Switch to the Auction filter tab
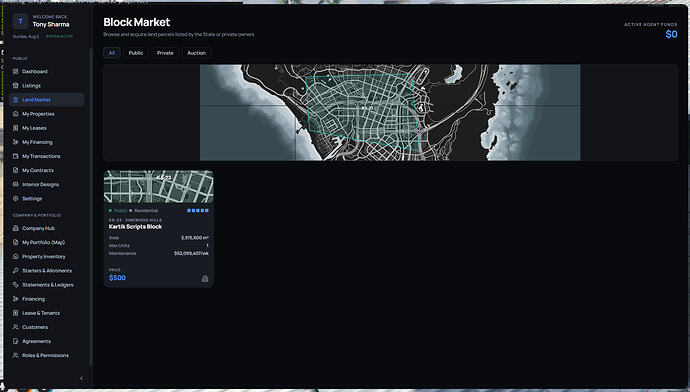 click(196, 53)
